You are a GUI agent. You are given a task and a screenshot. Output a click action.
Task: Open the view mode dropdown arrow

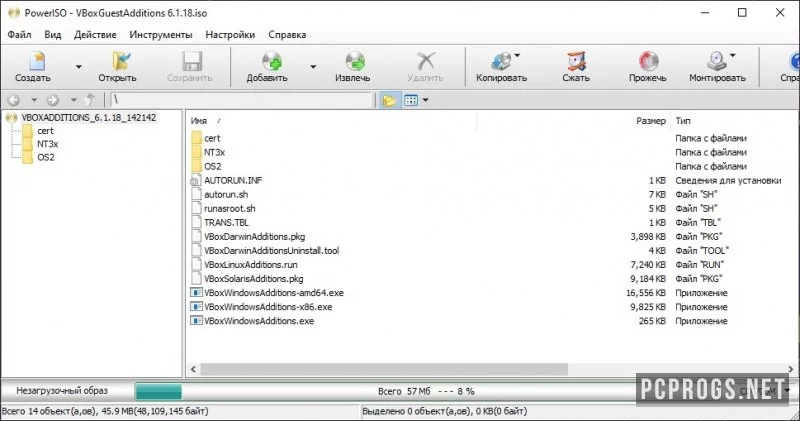[426, 101]
